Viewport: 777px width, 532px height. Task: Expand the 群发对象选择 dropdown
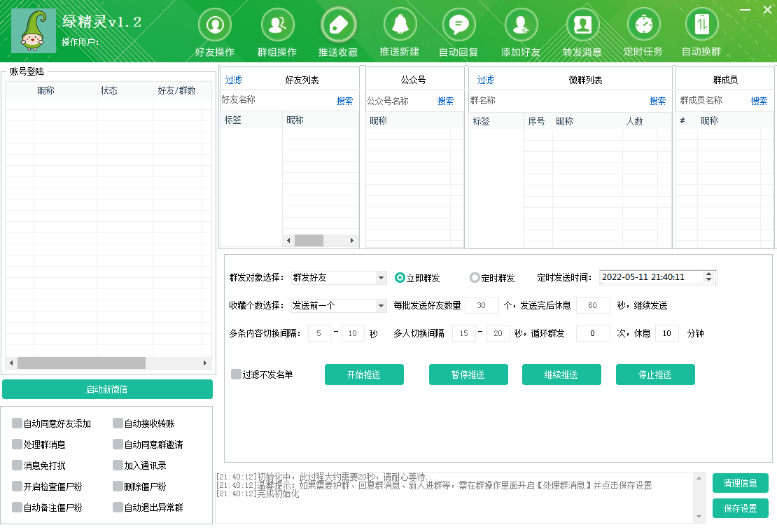tap(381, 278)
